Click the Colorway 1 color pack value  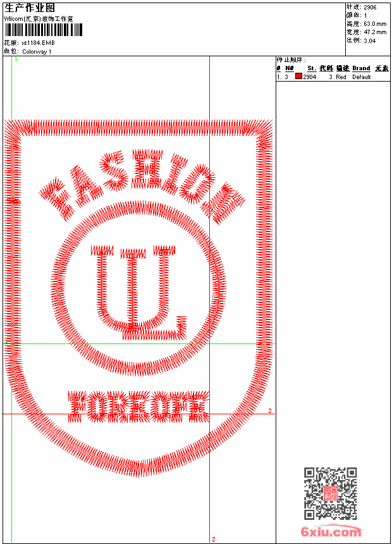[37, 52]
